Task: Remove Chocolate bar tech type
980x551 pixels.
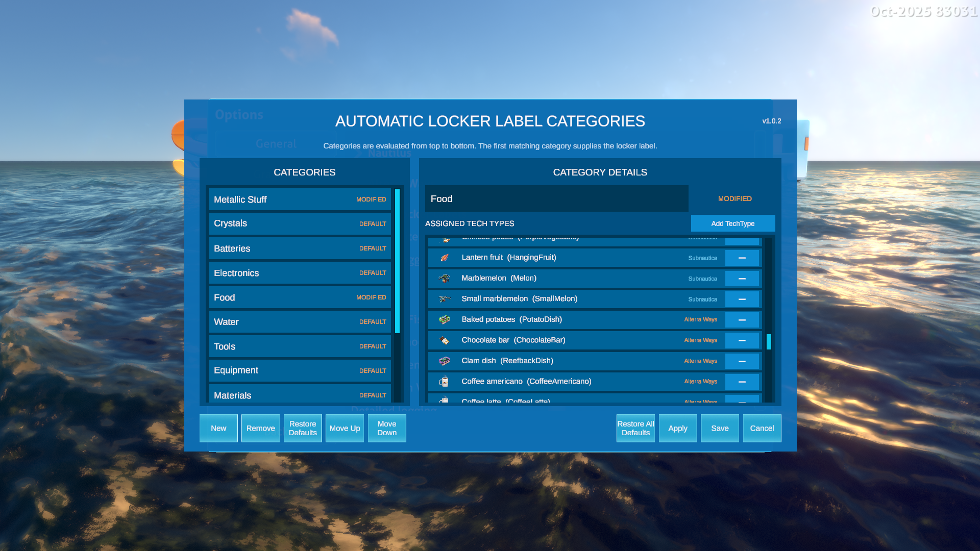Action: click(742, 340)
